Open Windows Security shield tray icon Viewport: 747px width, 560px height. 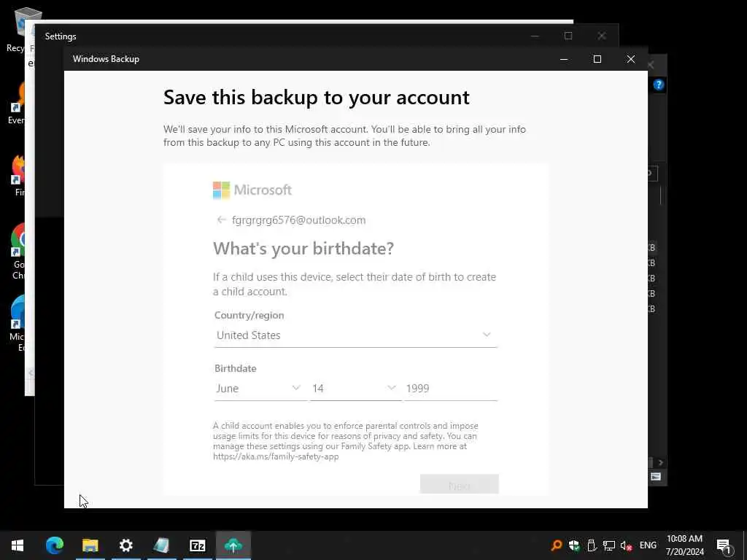[x=574, y=545]
